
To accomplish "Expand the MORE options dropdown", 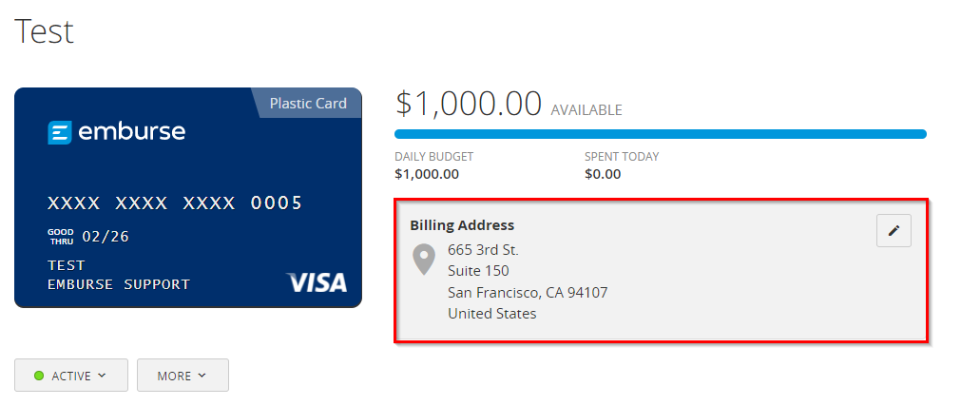I will click(183, 376).
